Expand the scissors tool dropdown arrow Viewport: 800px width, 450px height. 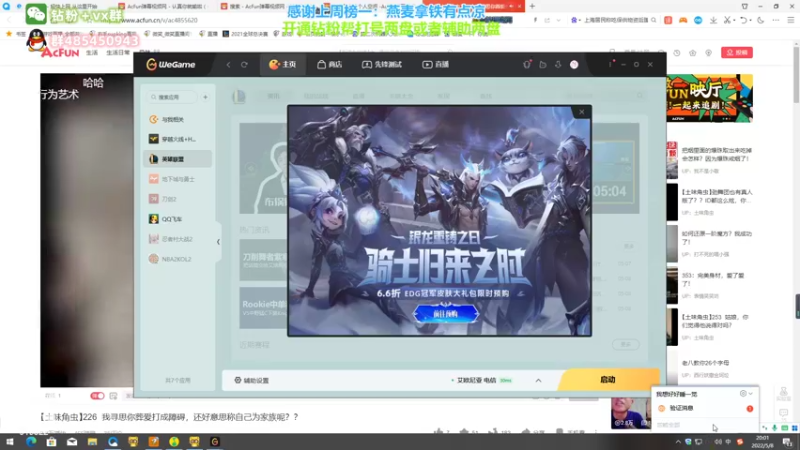(x=734, y=20)
